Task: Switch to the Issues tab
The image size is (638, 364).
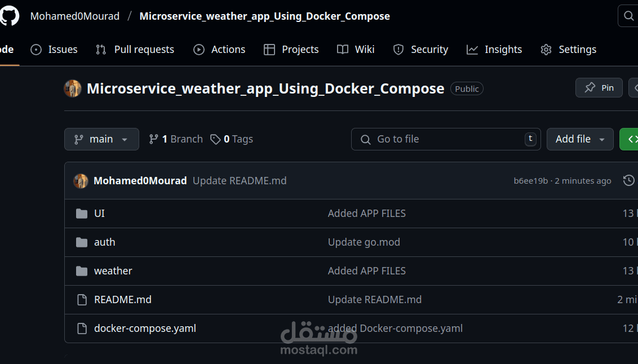Action: coord(54,50)
